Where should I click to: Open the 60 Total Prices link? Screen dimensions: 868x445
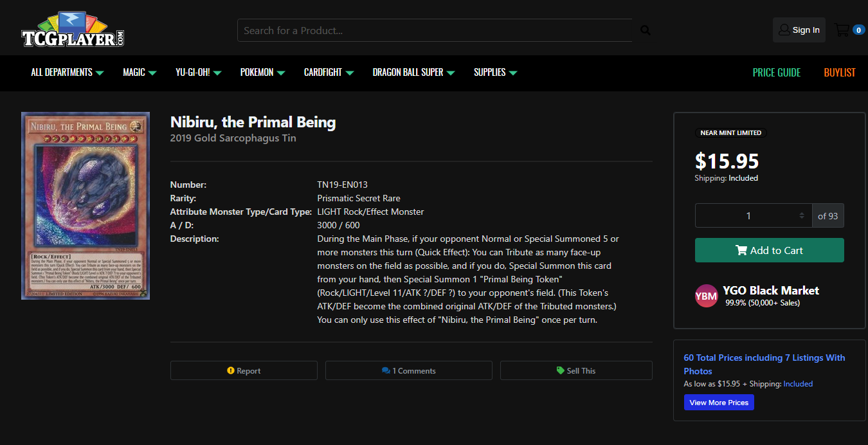click(x=764, y=364)
